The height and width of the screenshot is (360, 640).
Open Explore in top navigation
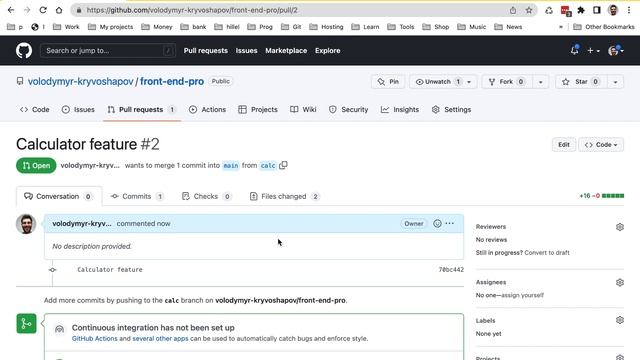click(x=327, y=51)
